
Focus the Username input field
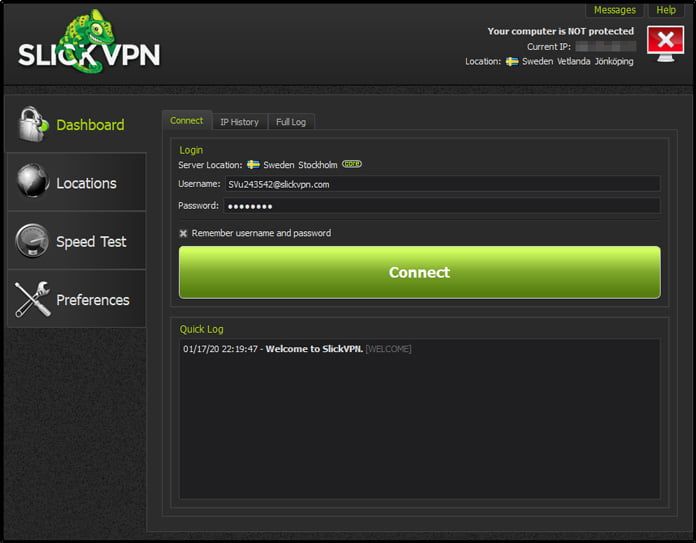click(x=442, y=184)
